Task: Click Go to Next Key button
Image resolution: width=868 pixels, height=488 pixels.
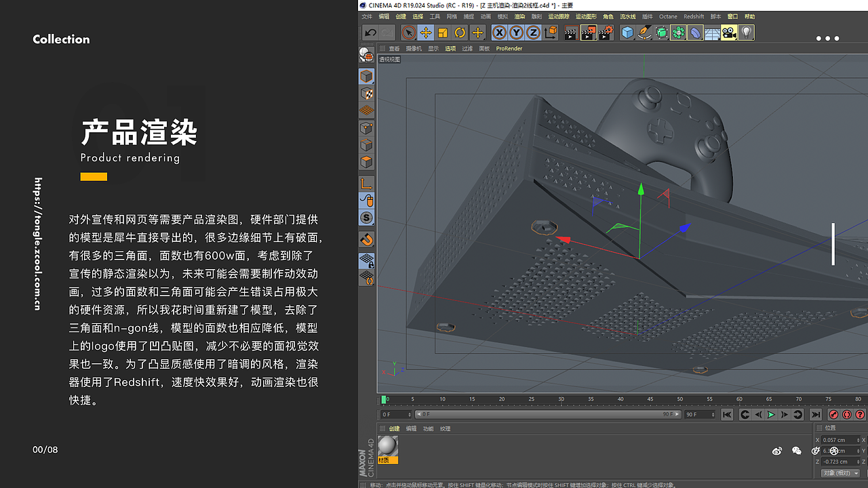Action: pos(797,415)
